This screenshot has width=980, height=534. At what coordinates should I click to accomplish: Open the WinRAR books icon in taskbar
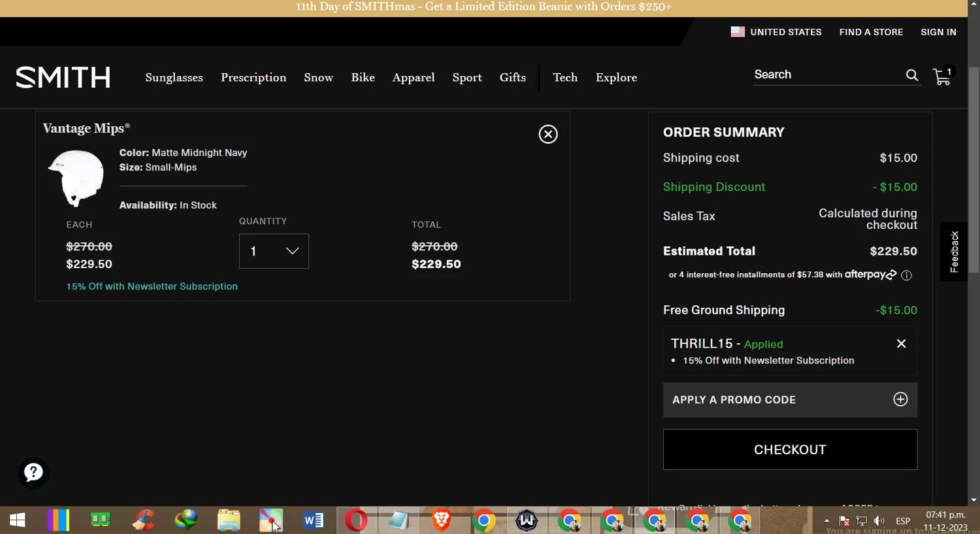pos(58,520)
